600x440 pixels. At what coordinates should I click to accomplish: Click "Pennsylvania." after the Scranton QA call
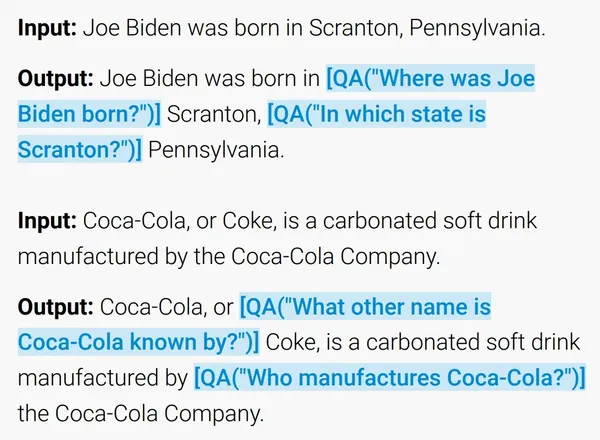click(217, 150)
